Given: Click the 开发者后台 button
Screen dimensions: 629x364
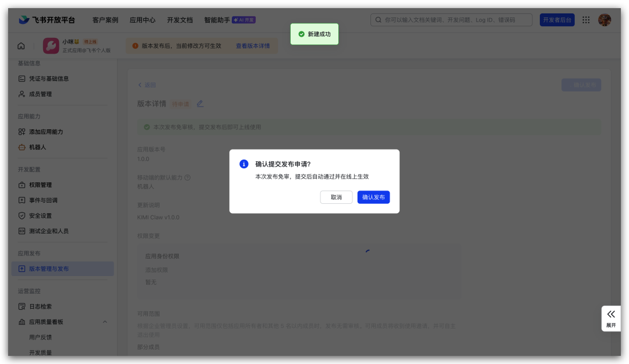Looking at the screenshot, I should [557, 20].
